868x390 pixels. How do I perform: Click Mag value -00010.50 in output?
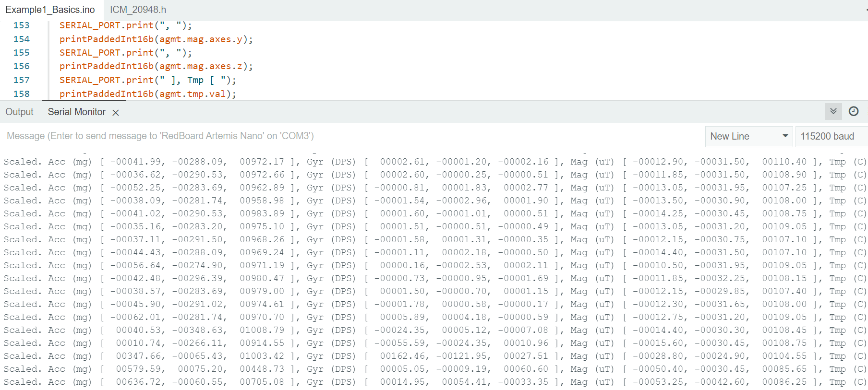pyautogui.click(x=657, y=266)
